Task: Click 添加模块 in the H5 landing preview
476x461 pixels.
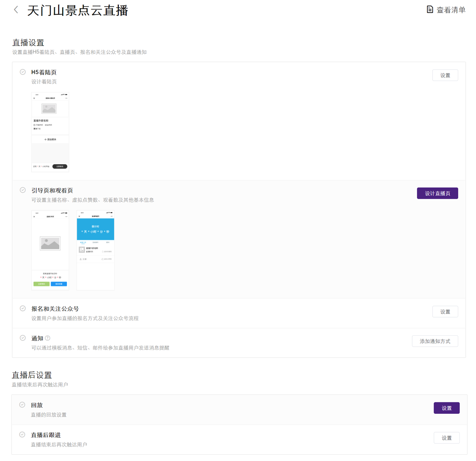Action: (50, 140)
